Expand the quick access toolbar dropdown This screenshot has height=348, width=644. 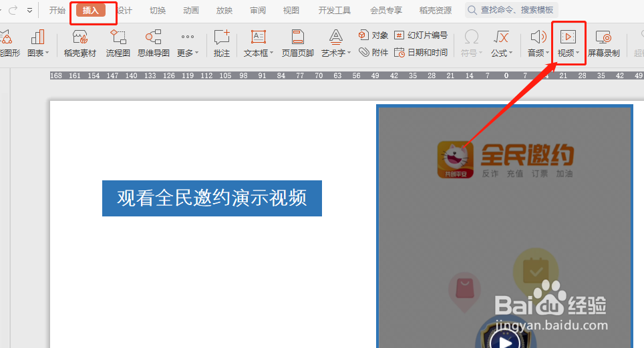point(29,10)
